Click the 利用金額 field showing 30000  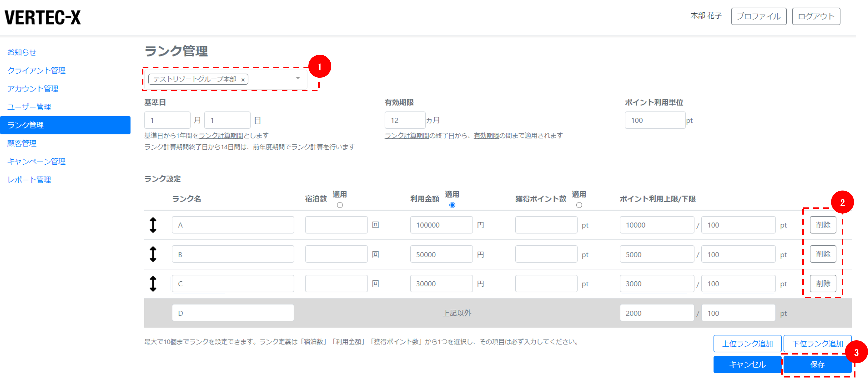[442, 283]
